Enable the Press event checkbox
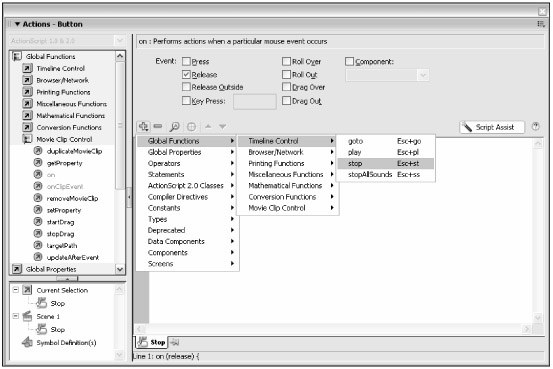The width and height of the screenshot is (553, 369). [x=186, y=61]
